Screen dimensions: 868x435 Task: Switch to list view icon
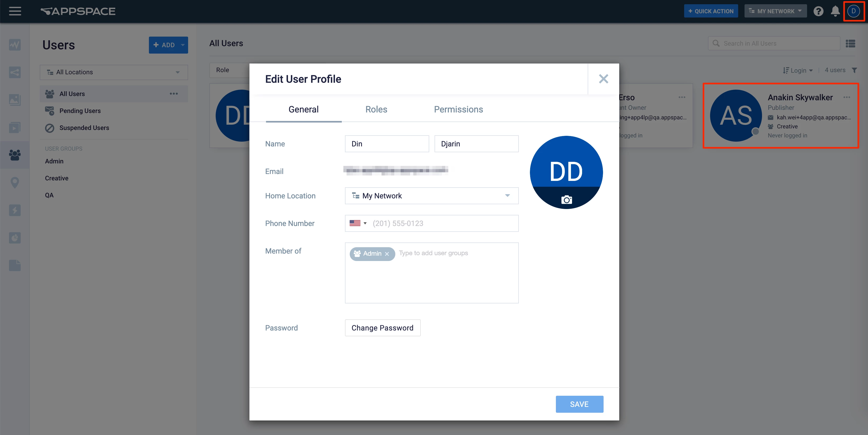(851, 43)
